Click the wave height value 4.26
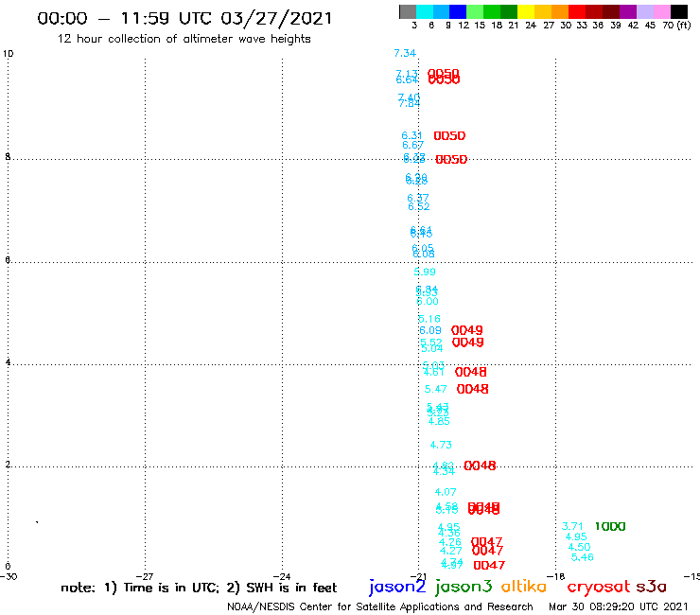 (x=449, y=542)
